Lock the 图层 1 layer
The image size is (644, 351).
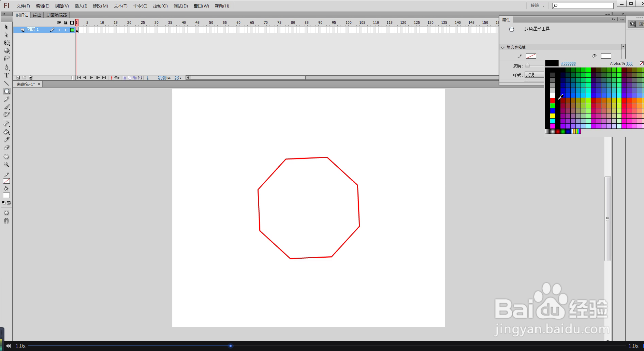65,30
